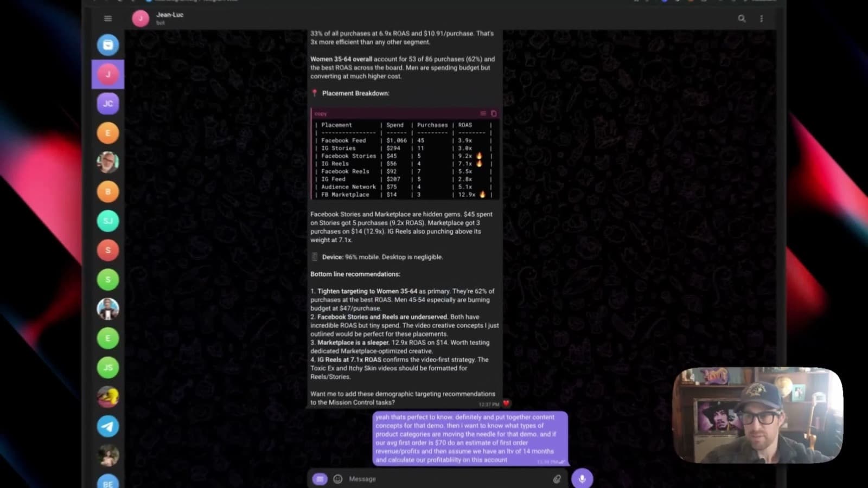Open the blue Telegram logo chat
868x488 pixels.
[108, 426]
